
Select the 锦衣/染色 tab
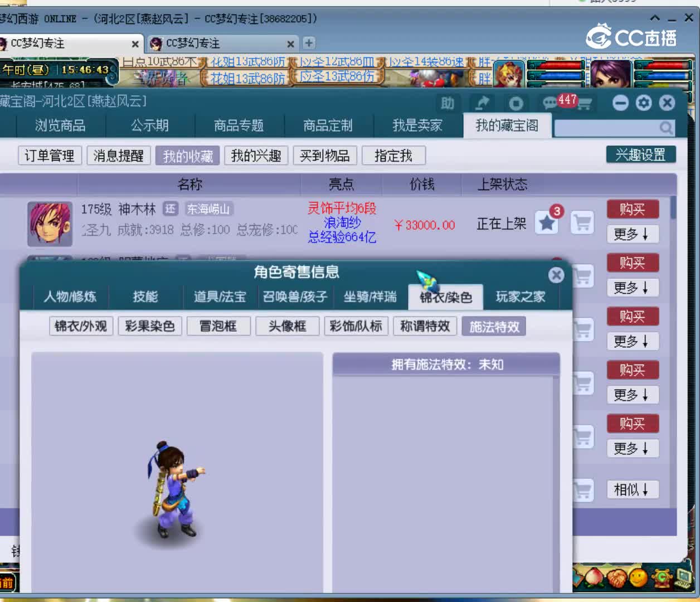(x=445, y=297)
